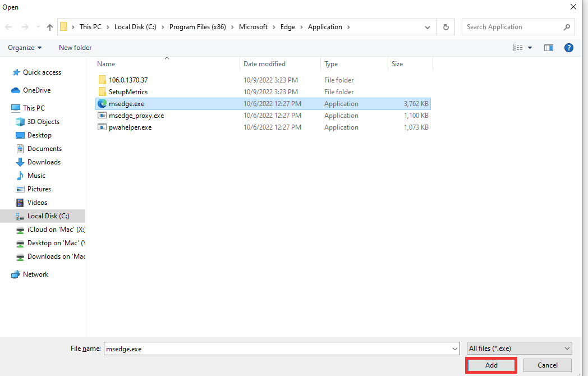Viewport: 588px width, 376px height.
Task: Open recent locations dropdown arrow
Action: point(38,27)
